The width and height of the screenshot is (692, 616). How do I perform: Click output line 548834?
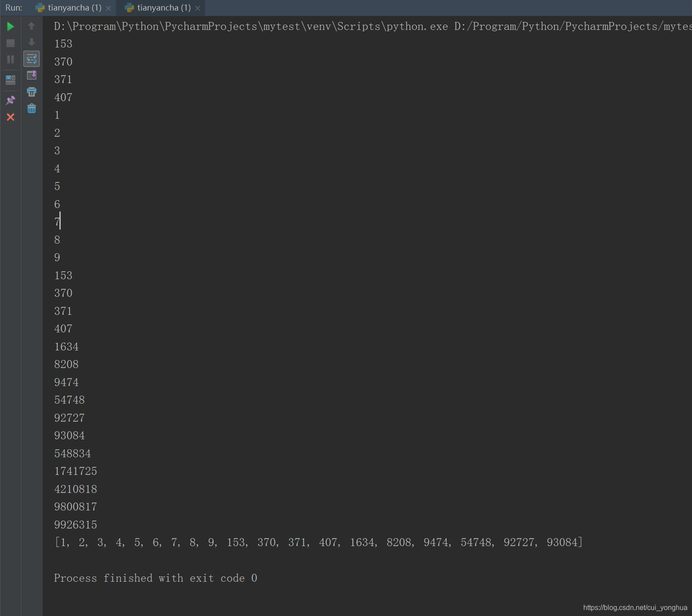click(x=73, y=453)
